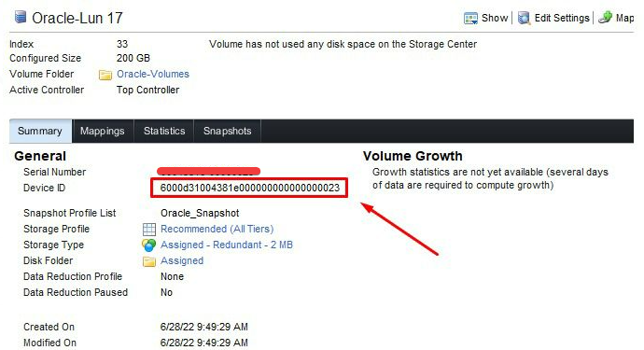Click the Serial Number label
Screen dimensions: 644x350
55,172
